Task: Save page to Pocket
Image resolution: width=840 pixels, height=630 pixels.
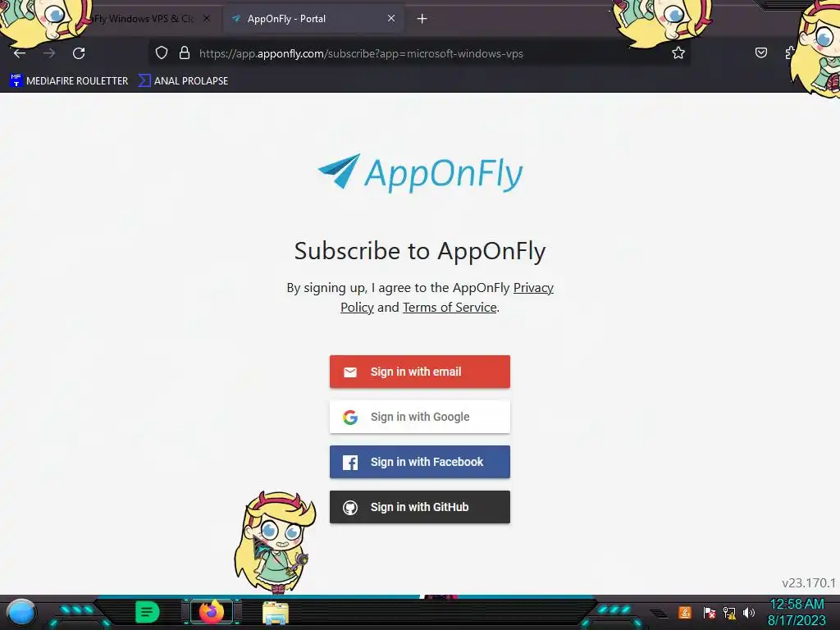Action: [760, 52]
